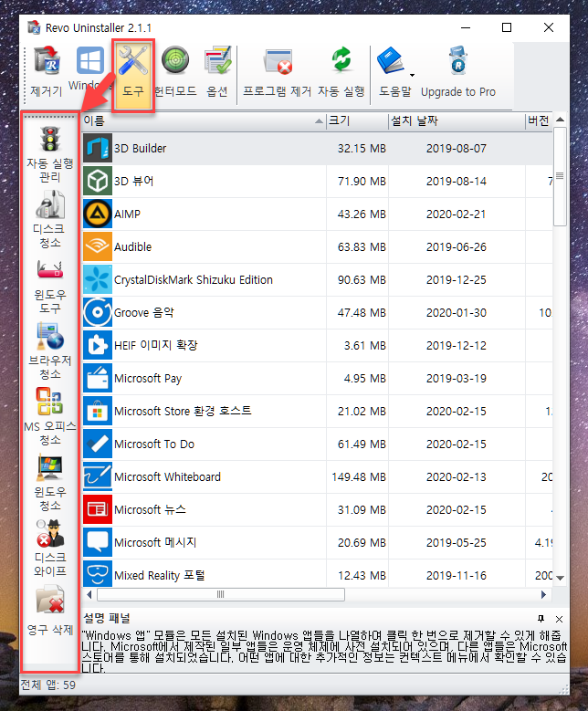588x711 pixels.
Task: Sort list by 버전 column header
Action: pos(539,121)
